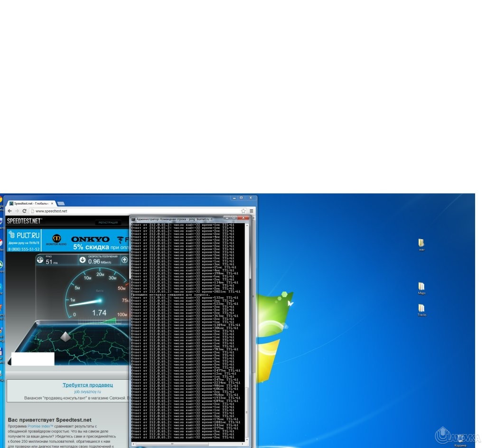Click the Chrome forward arrow
The height and width of the screenshot is (448, 486).
tap(17, 211)
